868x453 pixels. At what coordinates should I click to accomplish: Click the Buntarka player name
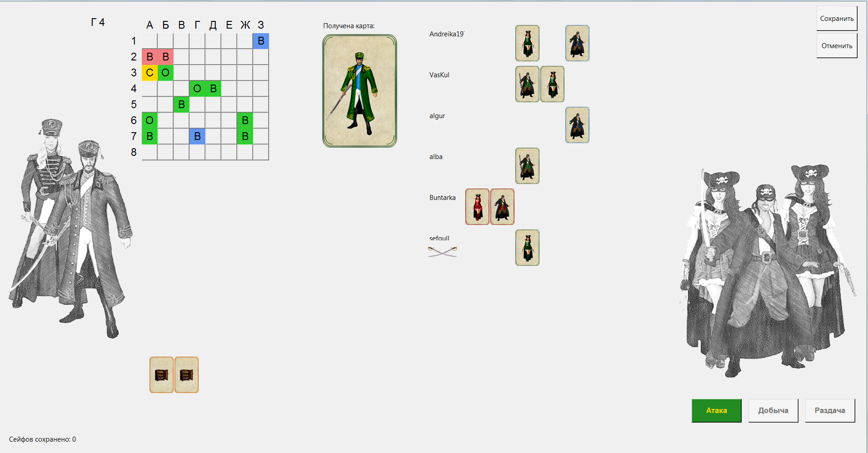click(x=442, y=198)
